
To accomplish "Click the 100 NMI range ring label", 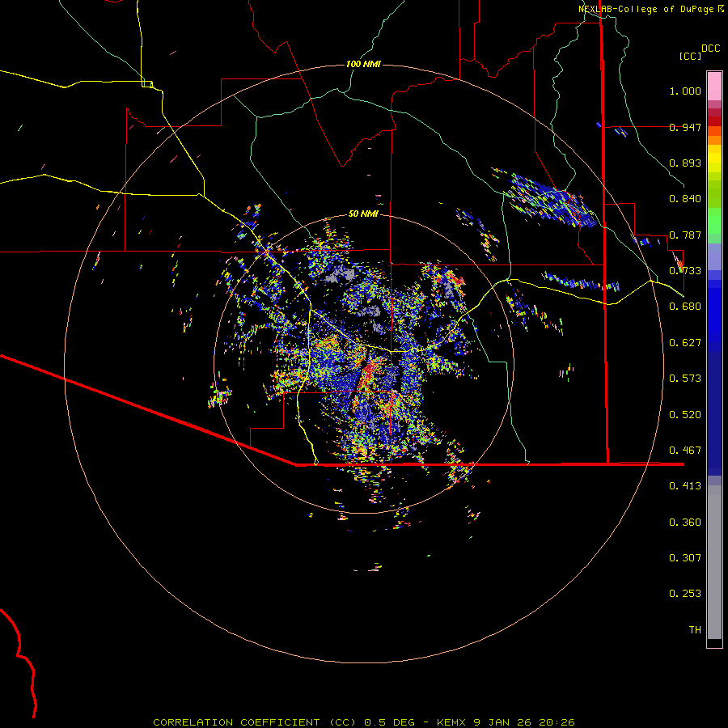I will 363,64.
